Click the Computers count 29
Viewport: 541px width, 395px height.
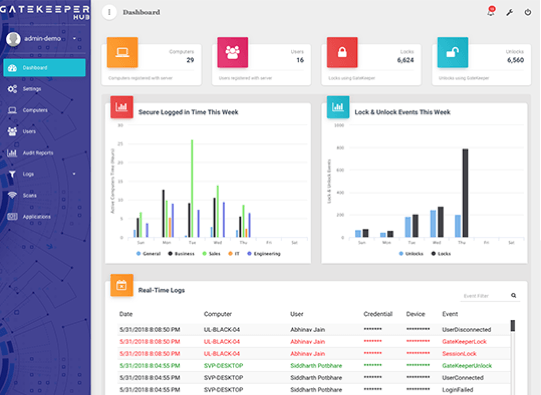tap(190, 60)
